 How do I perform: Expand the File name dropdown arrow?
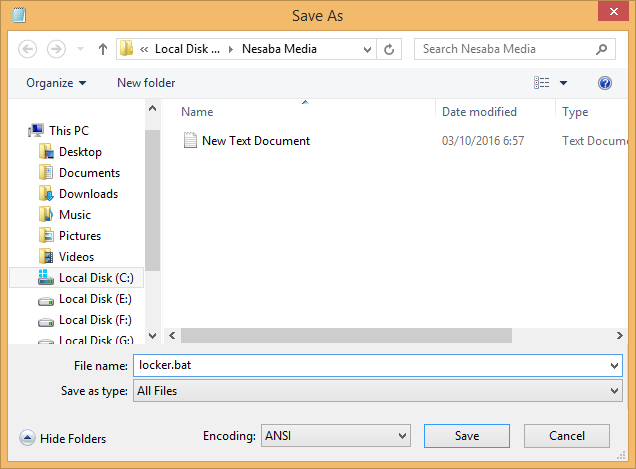coord(615,366)
